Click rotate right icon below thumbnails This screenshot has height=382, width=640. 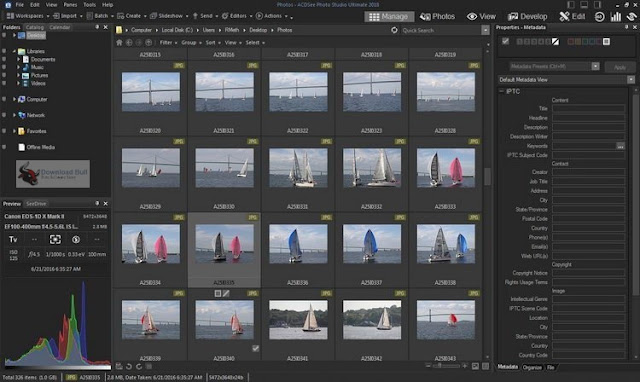click(139, 366)
